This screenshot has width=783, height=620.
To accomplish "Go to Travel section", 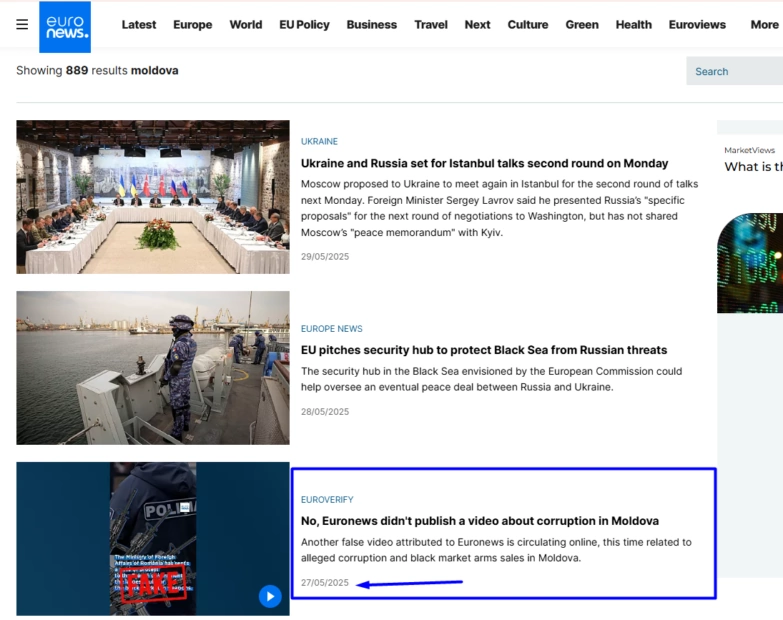I will (431, 24).
